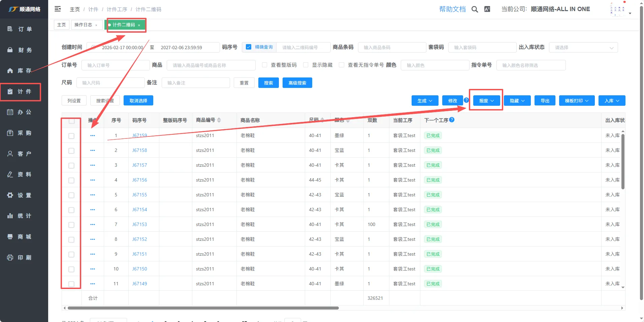Open row actions menu for J67158

pos(93,151)
